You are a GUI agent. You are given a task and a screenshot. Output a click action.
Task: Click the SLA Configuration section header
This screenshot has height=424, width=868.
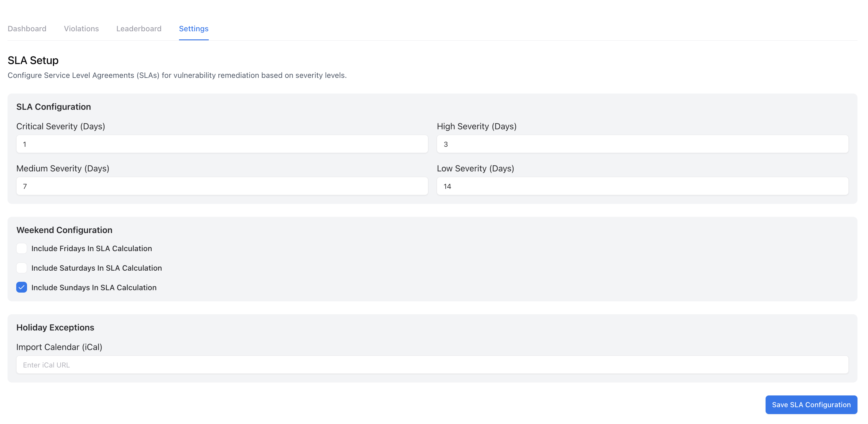pyautogui.click(x=53, y=106)
